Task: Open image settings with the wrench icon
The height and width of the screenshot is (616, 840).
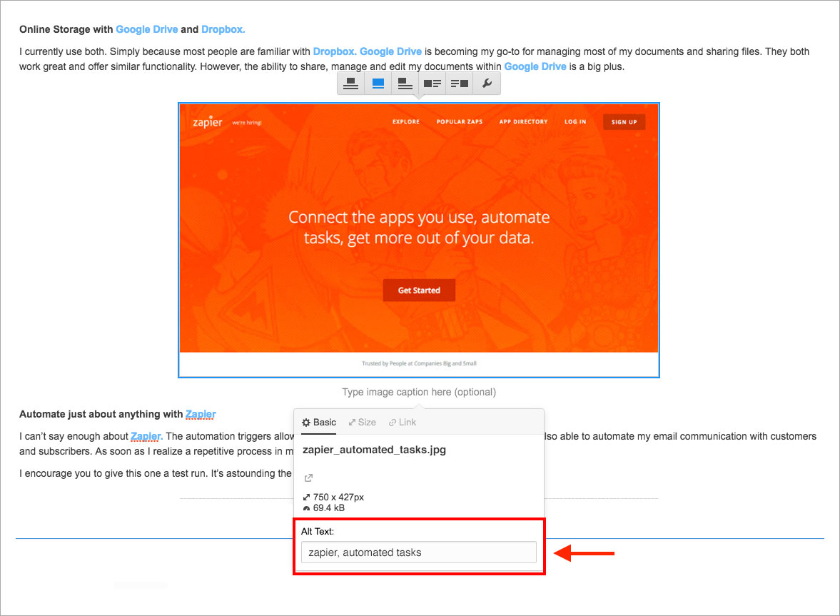Action: [487, 84]
